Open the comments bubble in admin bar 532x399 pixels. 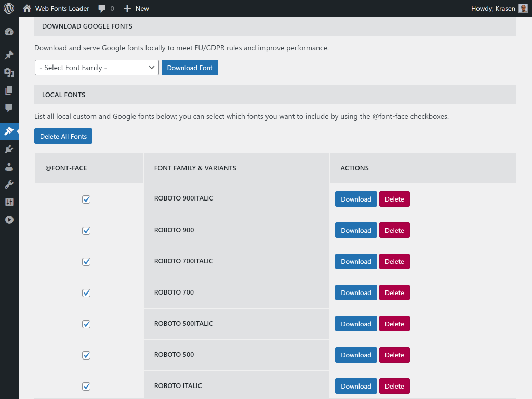coord(102,8)
